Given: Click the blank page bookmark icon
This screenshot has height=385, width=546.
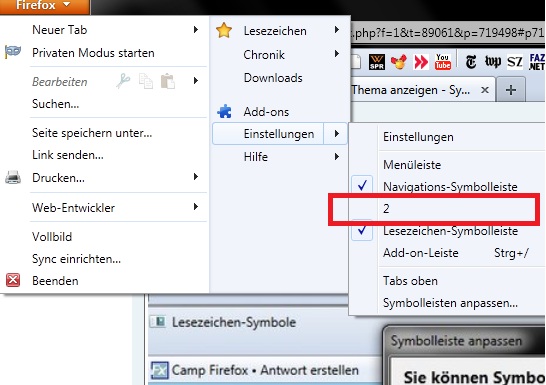Looking at the screenshot, I should click(x=356, y=62).
